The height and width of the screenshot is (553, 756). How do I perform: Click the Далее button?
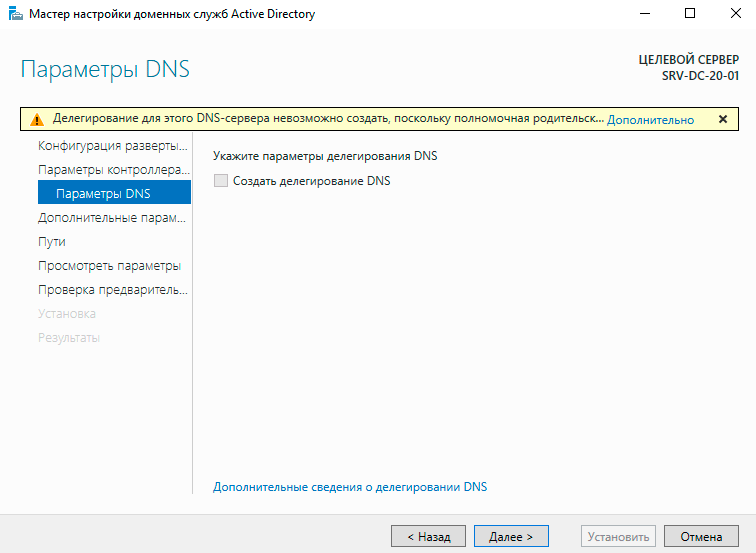pyautogui.click(x=511, y=536)
